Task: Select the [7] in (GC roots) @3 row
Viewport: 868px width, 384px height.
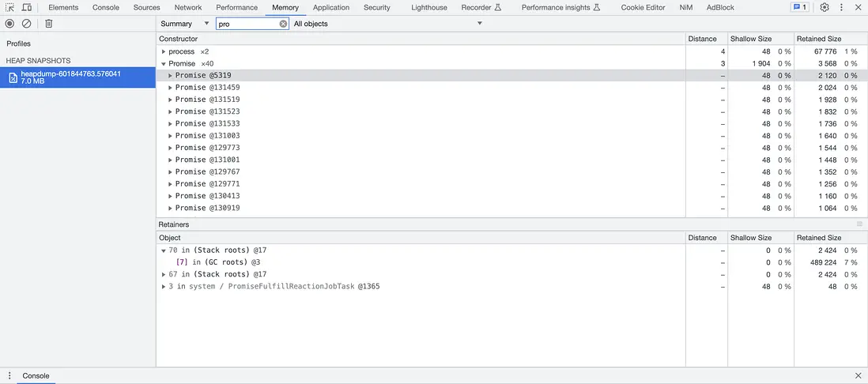Action: click(x=512, y=262)
